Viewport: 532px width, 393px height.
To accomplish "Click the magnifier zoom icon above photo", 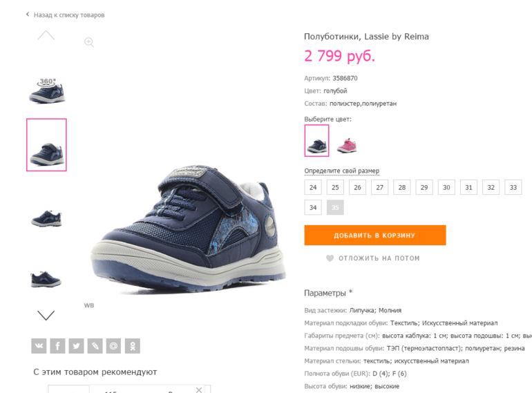I will pyautogui.click(x=89, y=42).
